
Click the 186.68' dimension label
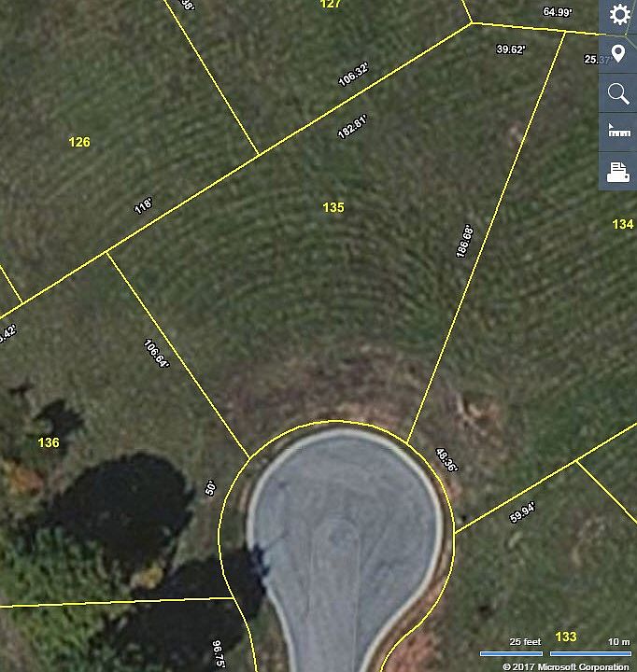[x=464, y=241]
